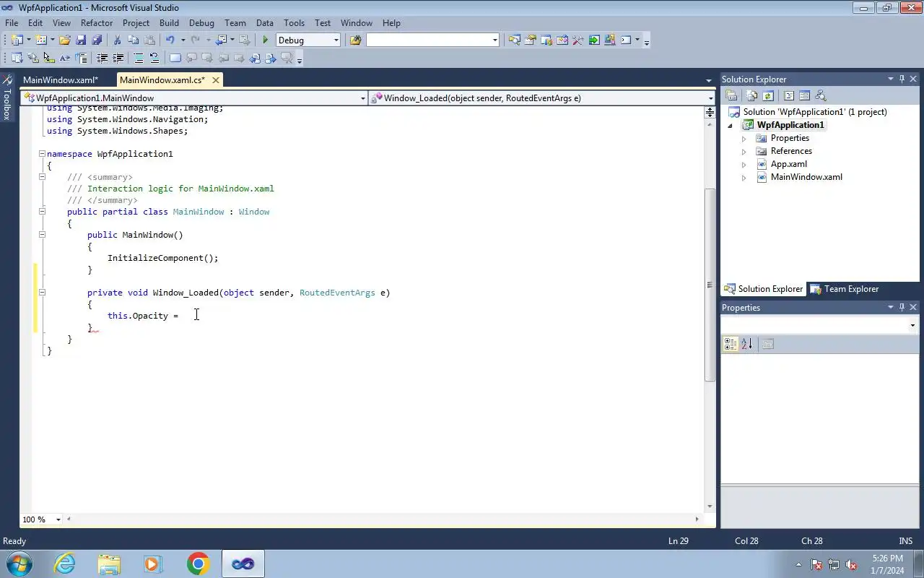The width and height of the screenshot is (924, 578).
Task: Expand the References node in Solution Explorer
Action: (744, 152)
